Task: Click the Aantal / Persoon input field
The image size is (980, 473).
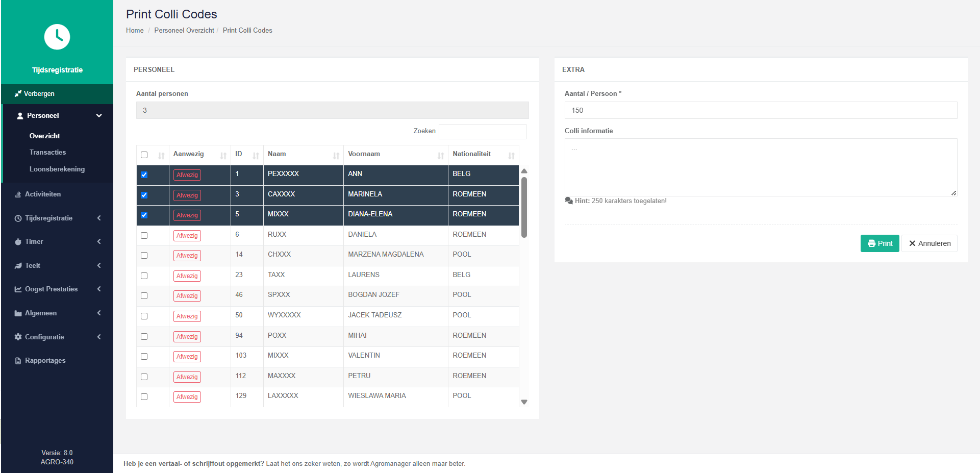Action: click(761, 110)
